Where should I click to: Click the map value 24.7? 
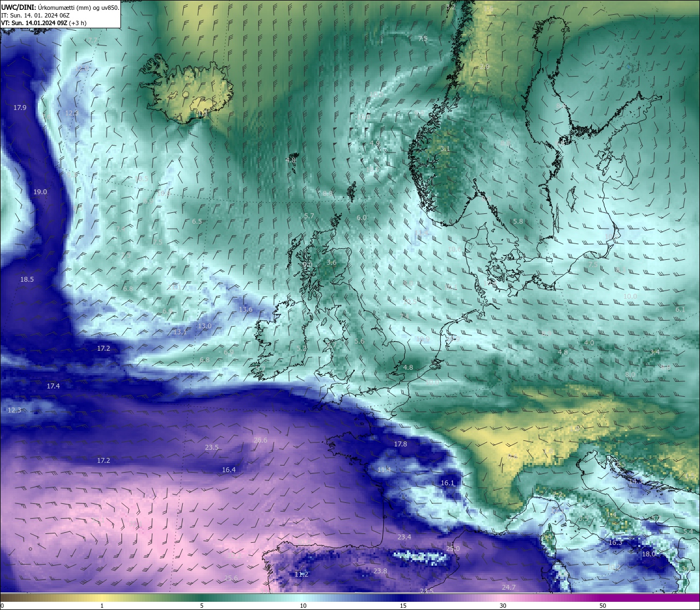pos(509,588)
